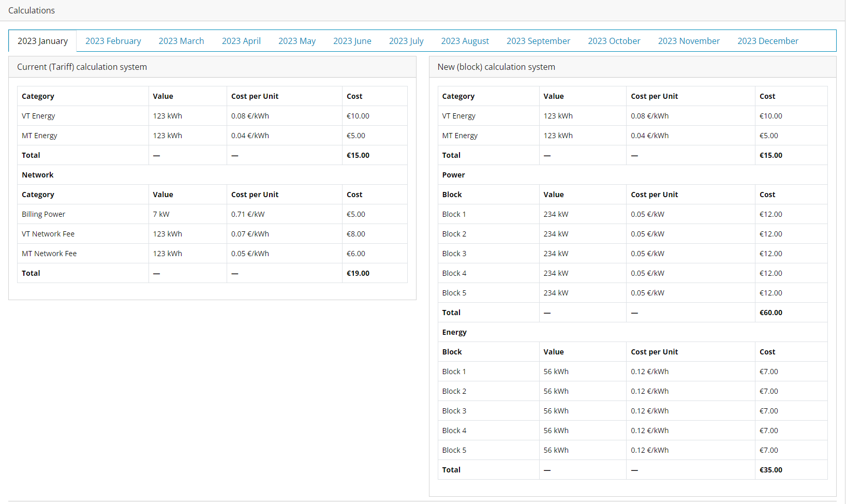Switch to the 2023 February tab
This screenshot has width=846, height=504.
pos(113,41)
